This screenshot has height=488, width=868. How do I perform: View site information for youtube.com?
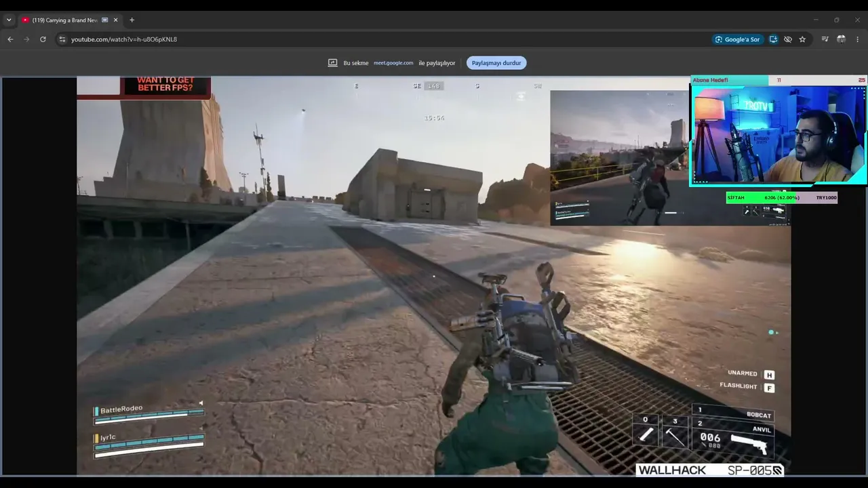[62, 39]
